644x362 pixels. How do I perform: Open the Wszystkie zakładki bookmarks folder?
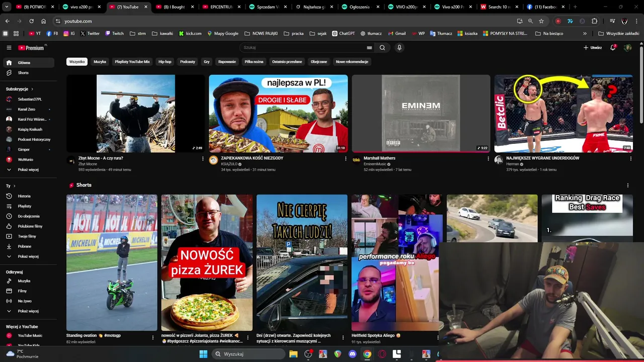[619, 34]
